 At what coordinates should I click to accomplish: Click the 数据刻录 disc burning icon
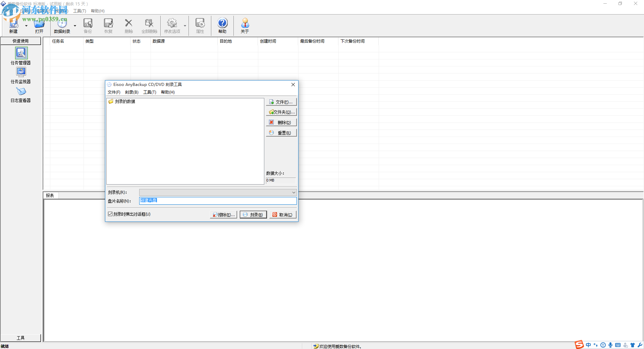[62, 26]
